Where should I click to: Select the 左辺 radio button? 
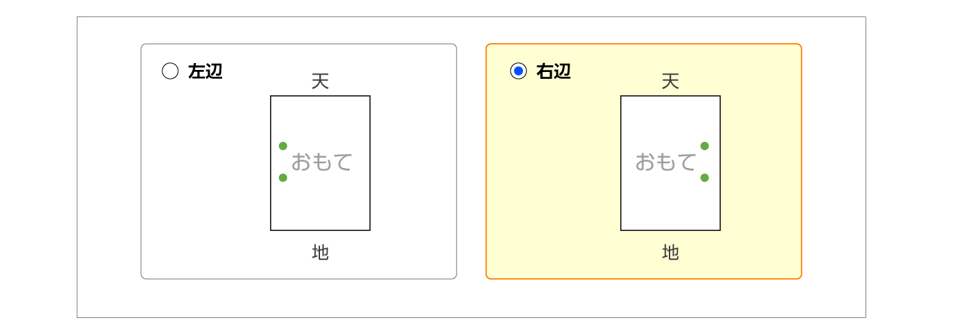(170, 71)
